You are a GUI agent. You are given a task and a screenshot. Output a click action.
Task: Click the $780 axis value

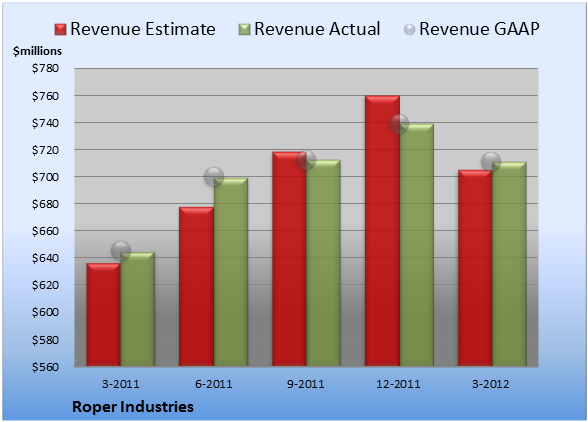pos(45,68)
